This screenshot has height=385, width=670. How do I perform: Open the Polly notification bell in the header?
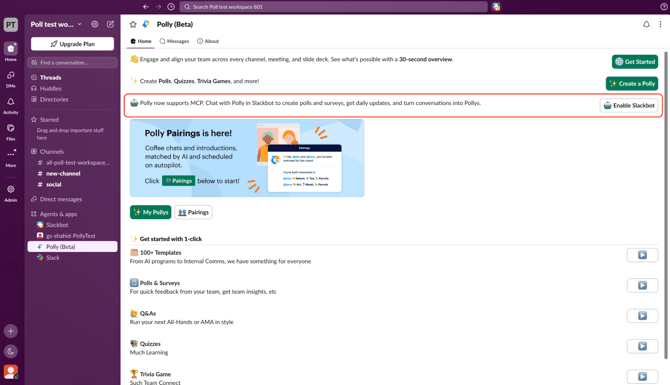646,24
